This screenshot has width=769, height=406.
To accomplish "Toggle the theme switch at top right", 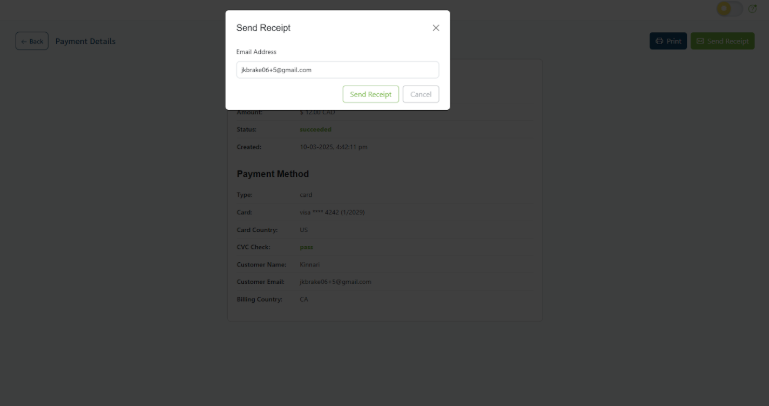I will (730, 9).
